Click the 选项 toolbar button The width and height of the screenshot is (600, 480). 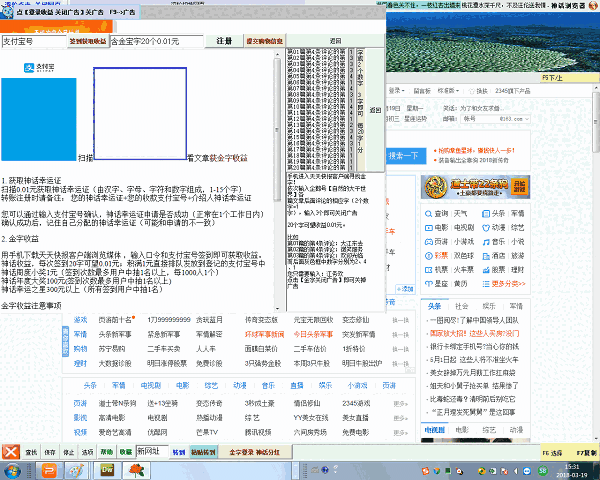pos(87,452)
